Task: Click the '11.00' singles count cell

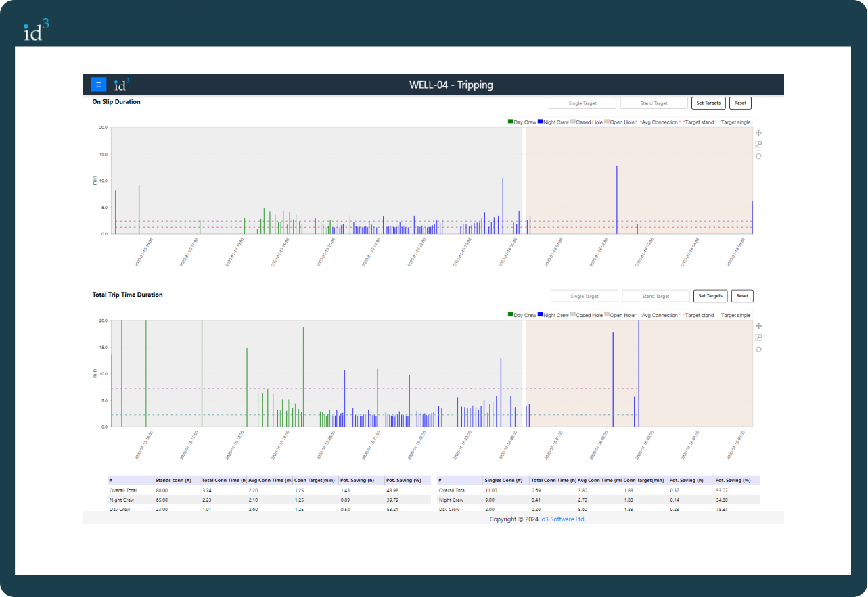Action: point(492,490)
